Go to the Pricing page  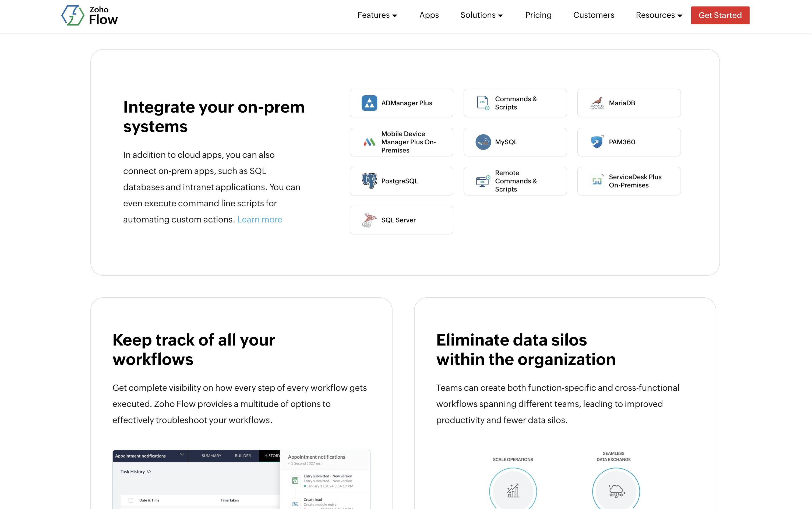(x=538, y=15)
